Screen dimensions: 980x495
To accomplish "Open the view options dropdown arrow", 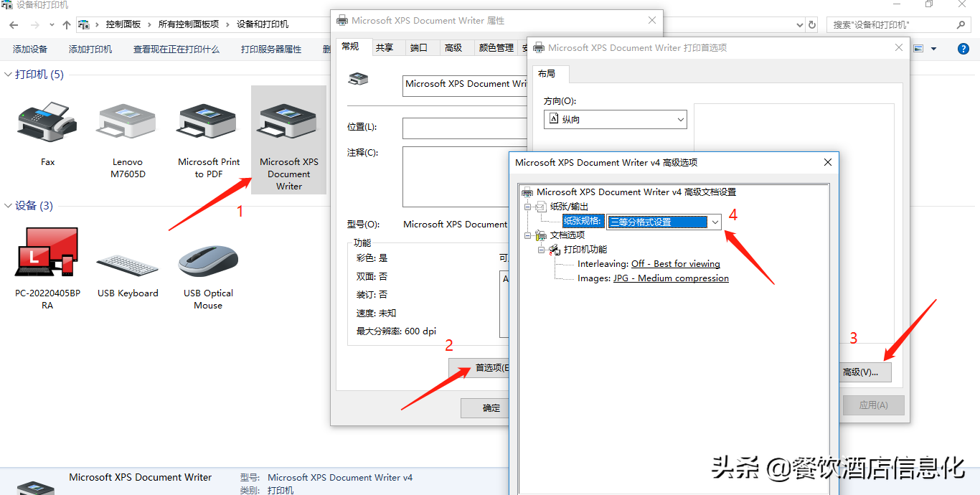I will click(933, 49).
